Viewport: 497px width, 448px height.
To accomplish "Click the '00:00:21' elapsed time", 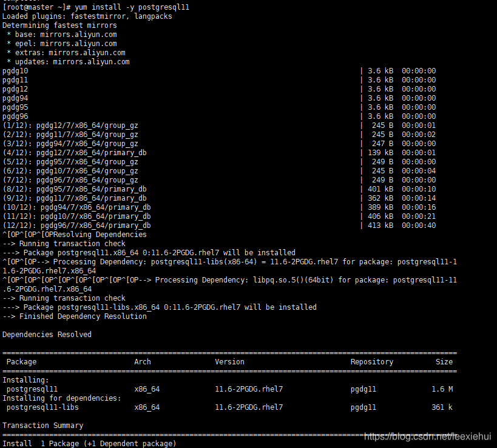I will tap(419, 216).
